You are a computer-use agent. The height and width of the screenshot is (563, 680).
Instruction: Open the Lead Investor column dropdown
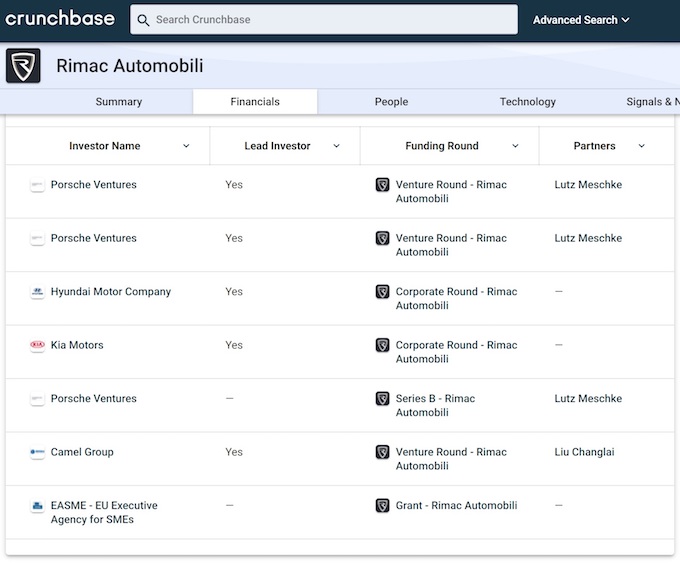tap(336, 146)
